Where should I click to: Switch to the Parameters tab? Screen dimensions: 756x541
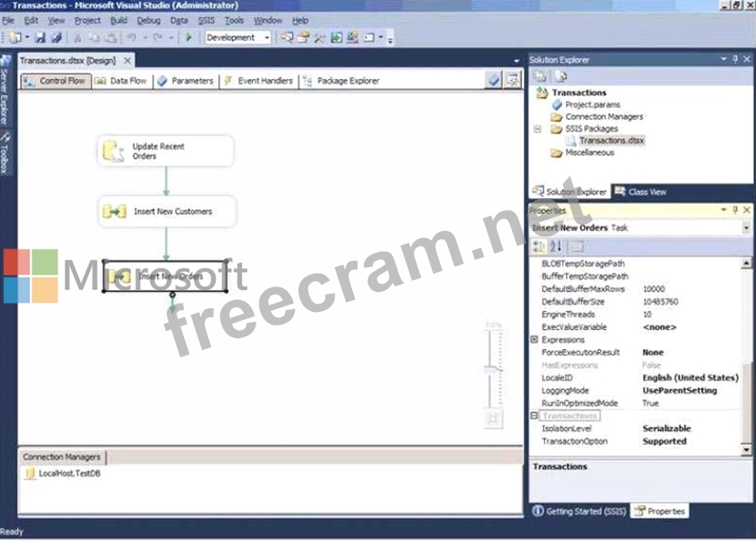(186, 81)
